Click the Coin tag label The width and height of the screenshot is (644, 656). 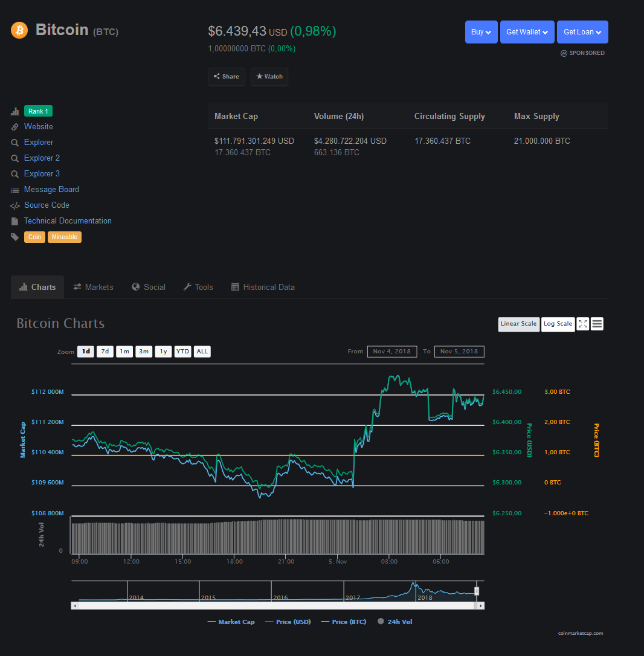[34, 237]
